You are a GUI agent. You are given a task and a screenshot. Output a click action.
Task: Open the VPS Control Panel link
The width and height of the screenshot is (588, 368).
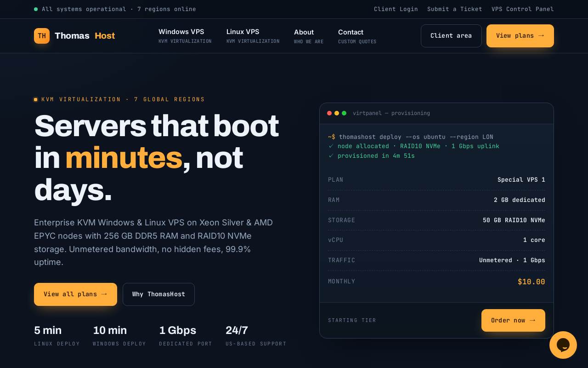click(x=523, y=9)
